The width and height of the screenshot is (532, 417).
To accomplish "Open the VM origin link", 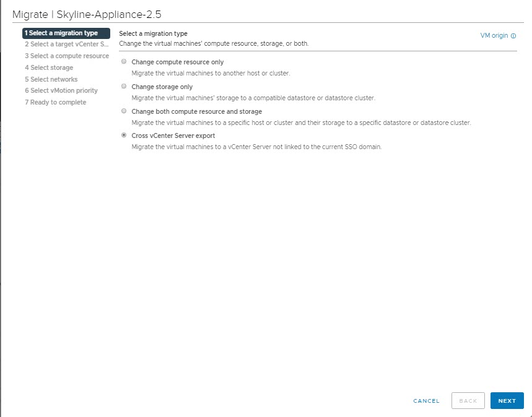I will [x=494, y=36].
